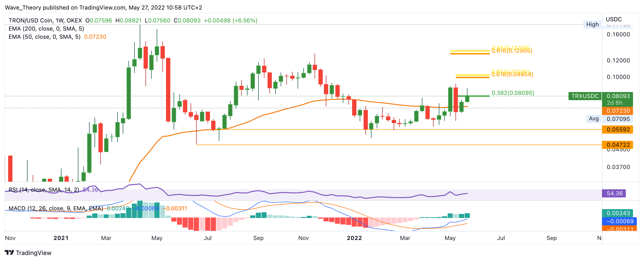
Task: Click the blue −0.00069 MACD line tag
Action: coord(619,221)
